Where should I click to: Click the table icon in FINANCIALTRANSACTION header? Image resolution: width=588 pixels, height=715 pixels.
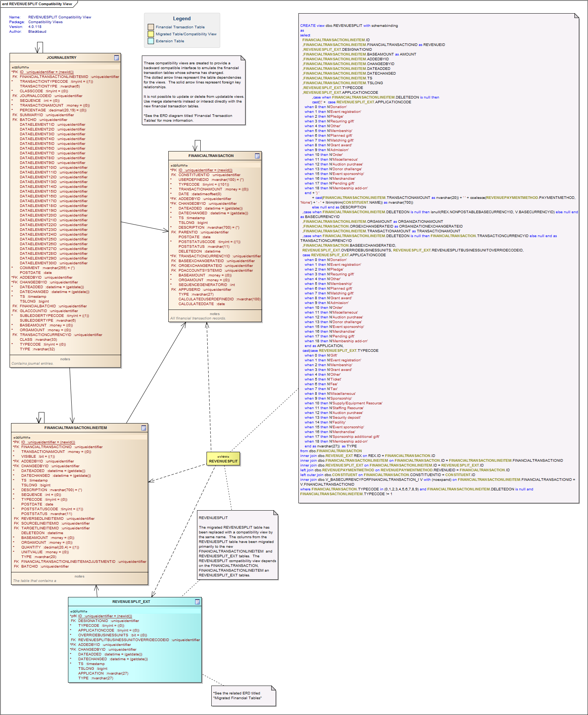pos(257,156)
